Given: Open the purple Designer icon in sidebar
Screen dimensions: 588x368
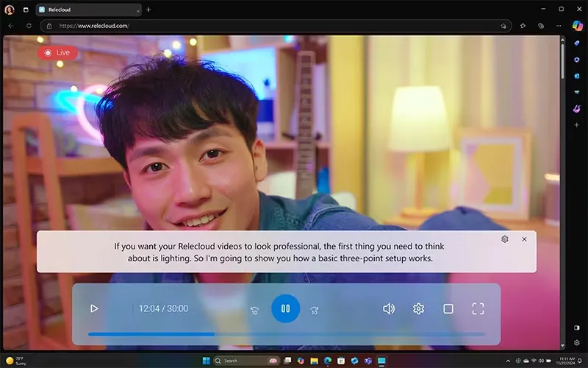Looking at the screenshot, I should pyautogui.click(x=577, y=108).
